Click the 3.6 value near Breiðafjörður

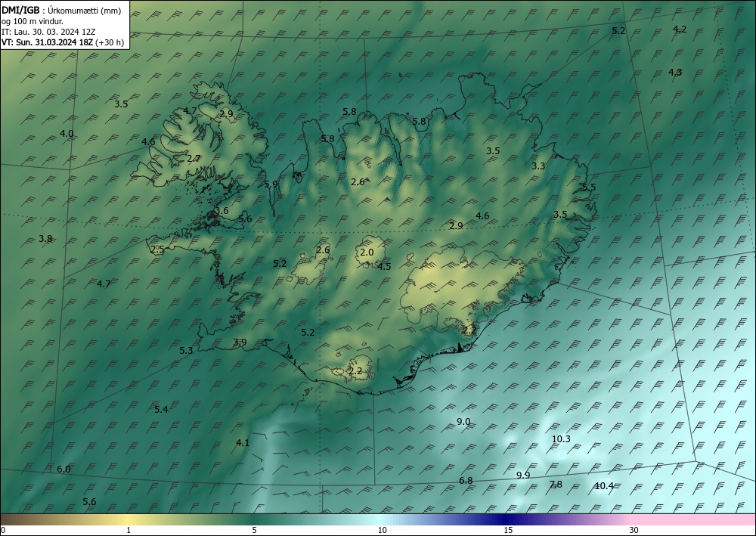click(222, 211)
